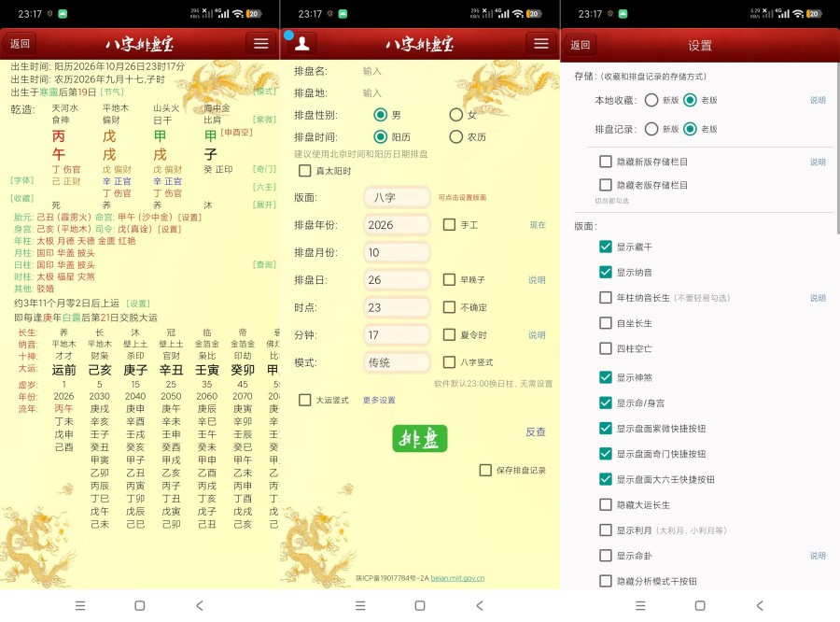Tap 现在 to use current time
Screen dimensions: 840x622
[x=538, y=225]
